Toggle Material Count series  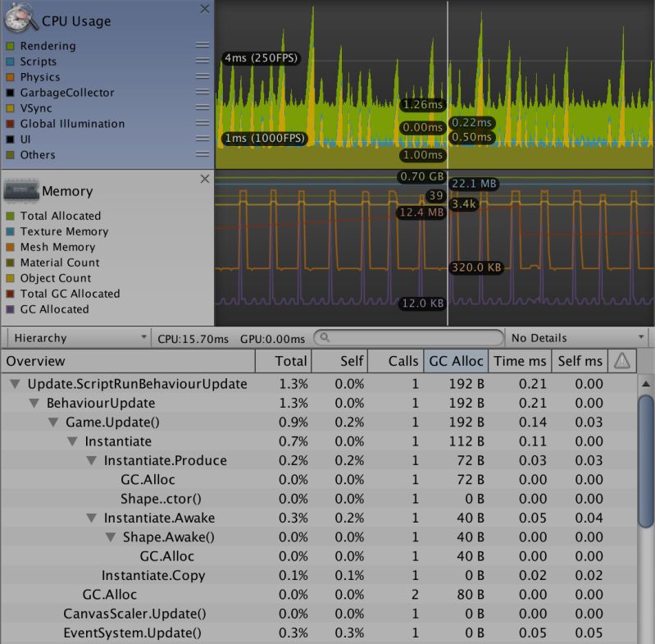11,263
